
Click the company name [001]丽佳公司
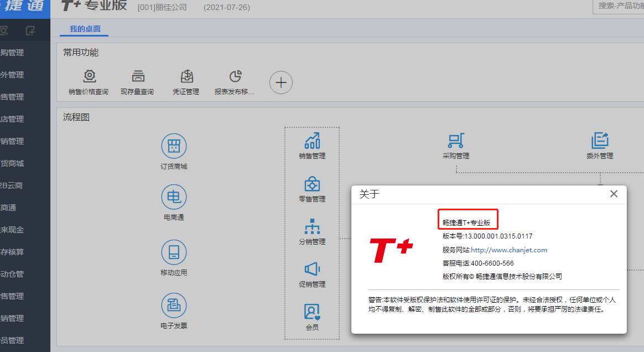(x=162, y=7)
